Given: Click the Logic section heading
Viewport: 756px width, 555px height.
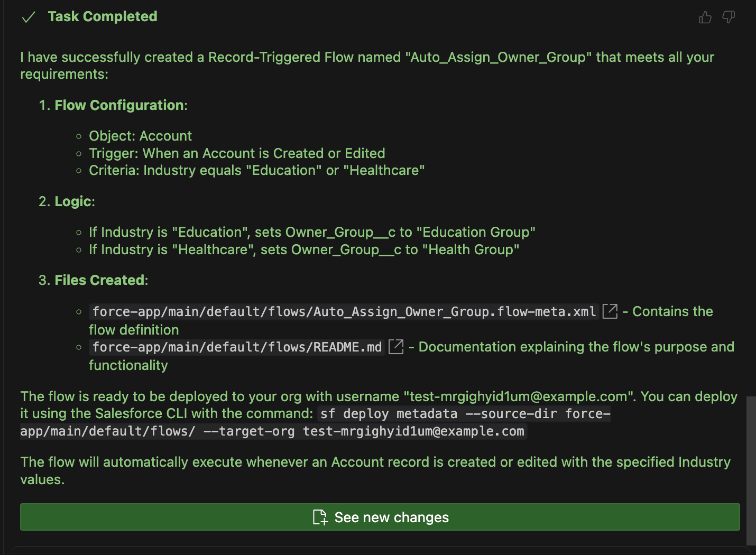Looking at the screenshot, I should [73, 201].
